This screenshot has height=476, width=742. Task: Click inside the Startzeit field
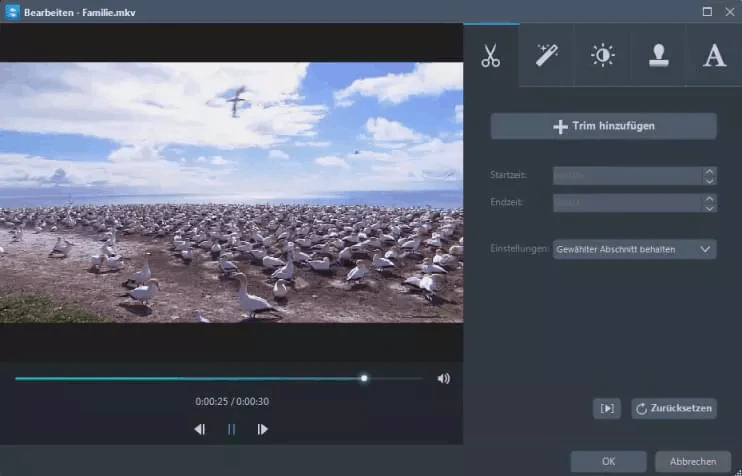pos(627,176)
